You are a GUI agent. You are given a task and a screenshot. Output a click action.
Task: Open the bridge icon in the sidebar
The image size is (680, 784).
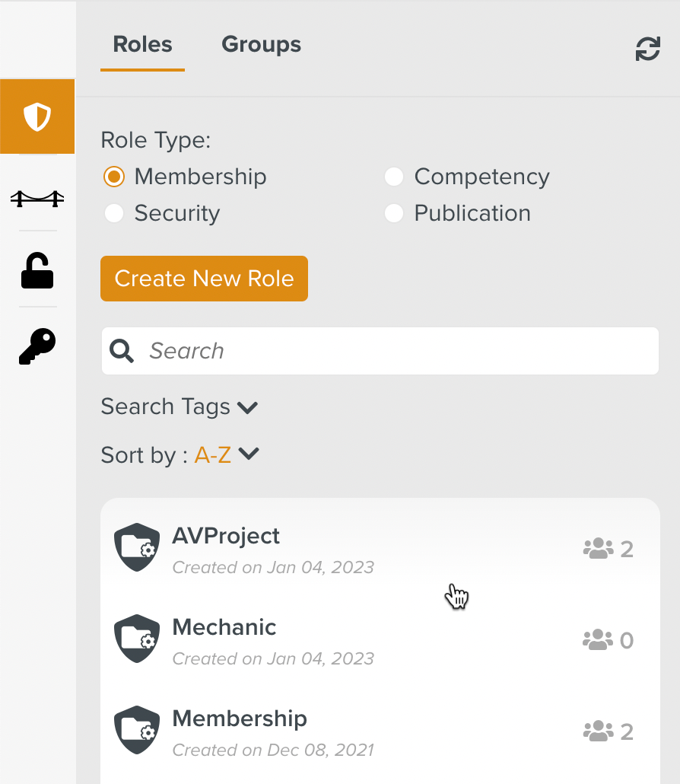[37, 199]
